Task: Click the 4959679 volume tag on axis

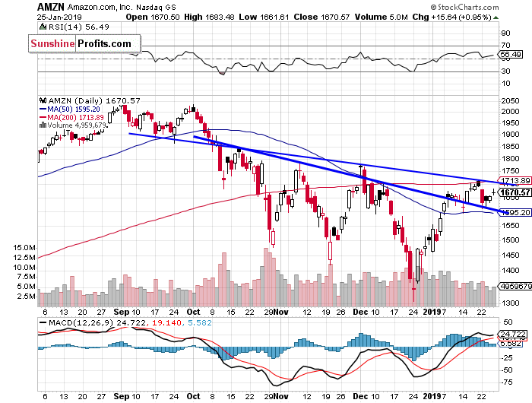Action: tap(515, 287)
